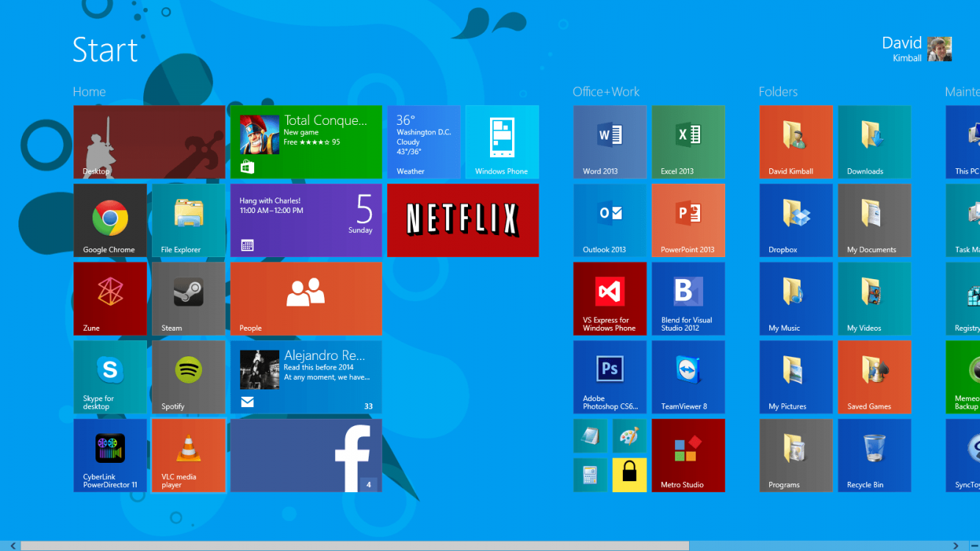Open Dropbox folder tile
This screenshot has width=980, height=551.
[796, 220]
